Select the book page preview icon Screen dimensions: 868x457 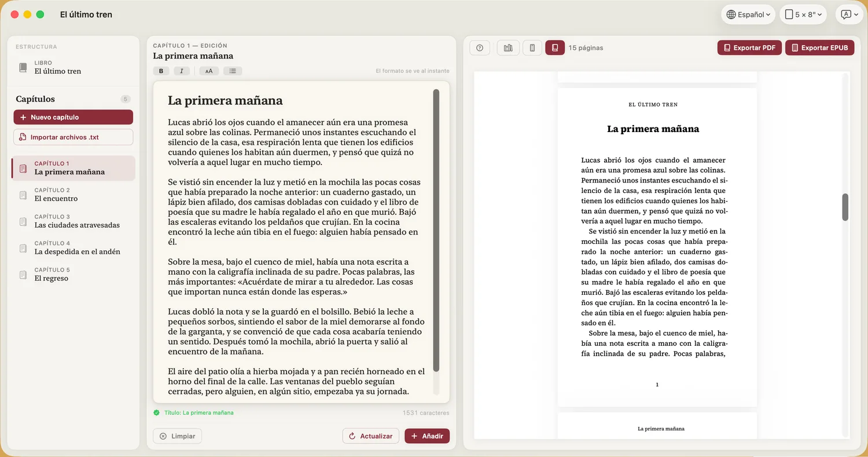[x=555, y=48]
